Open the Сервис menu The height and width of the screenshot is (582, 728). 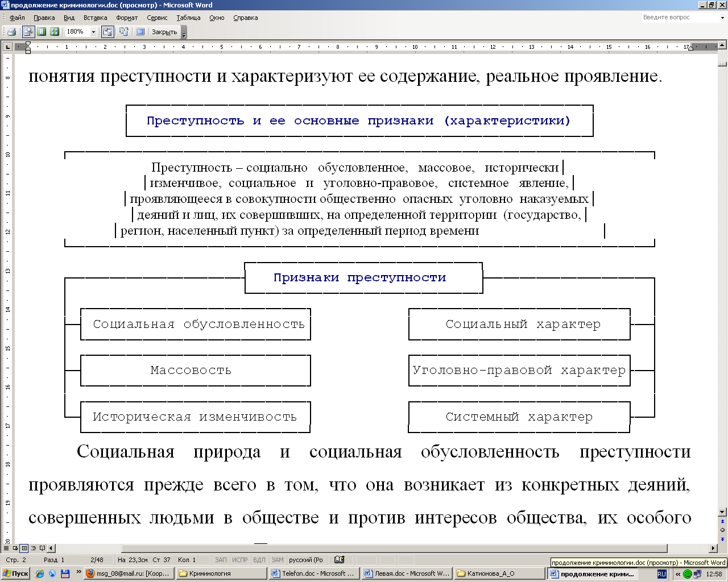point(157,18)
